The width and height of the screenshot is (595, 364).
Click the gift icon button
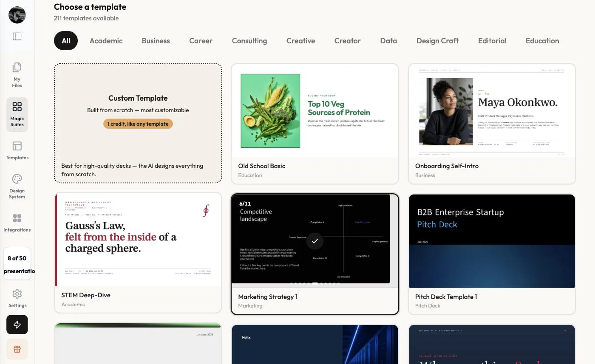click(x=17, y=349)
